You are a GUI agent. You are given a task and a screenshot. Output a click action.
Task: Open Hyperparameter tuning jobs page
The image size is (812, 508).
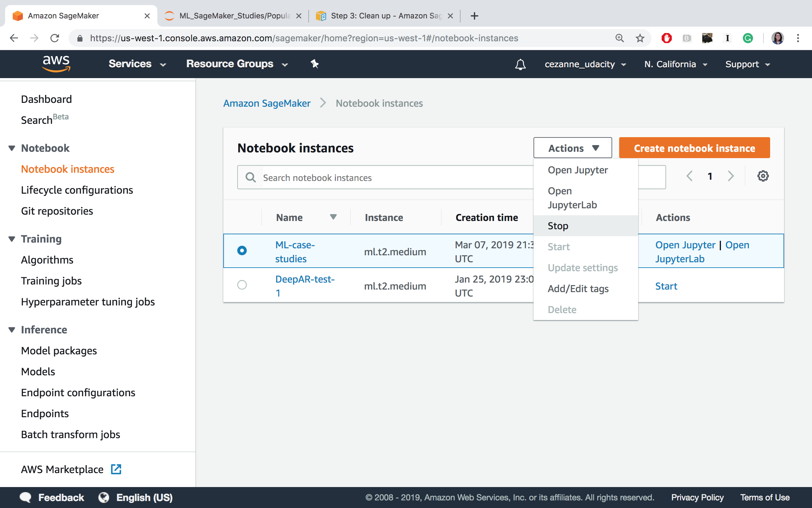88,302
